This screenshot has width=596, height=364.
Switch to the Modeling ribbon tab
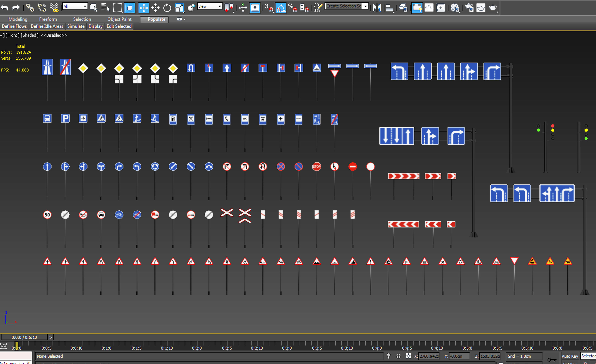[x=18, y=19]
